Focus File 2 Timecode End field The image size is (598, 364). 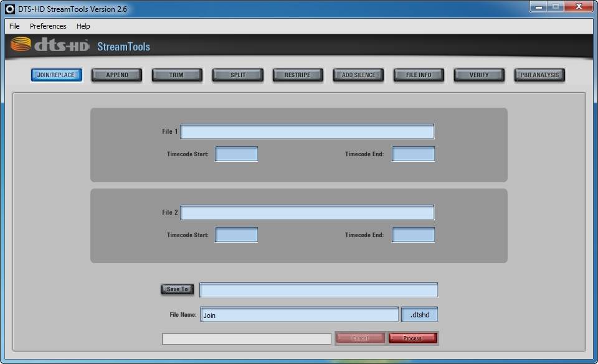point(413,235)
